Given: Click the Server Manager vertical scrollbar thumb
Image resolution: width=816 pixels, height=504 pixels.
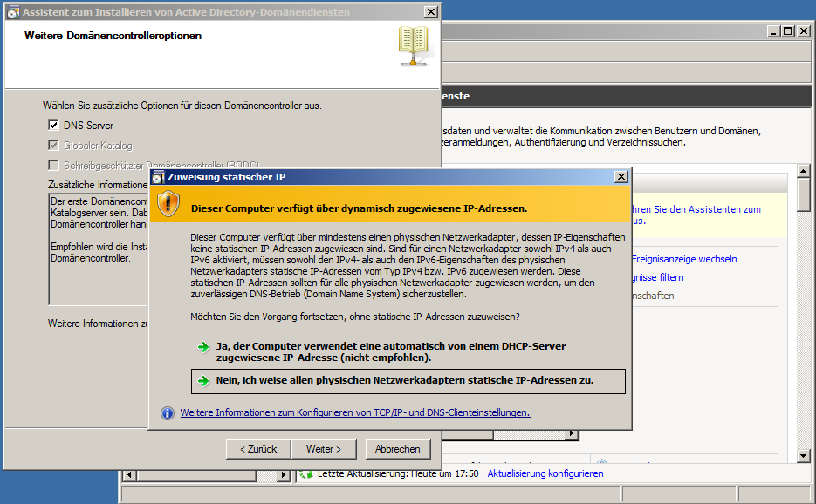Looking at the screenshot, I should pos(804,194).
